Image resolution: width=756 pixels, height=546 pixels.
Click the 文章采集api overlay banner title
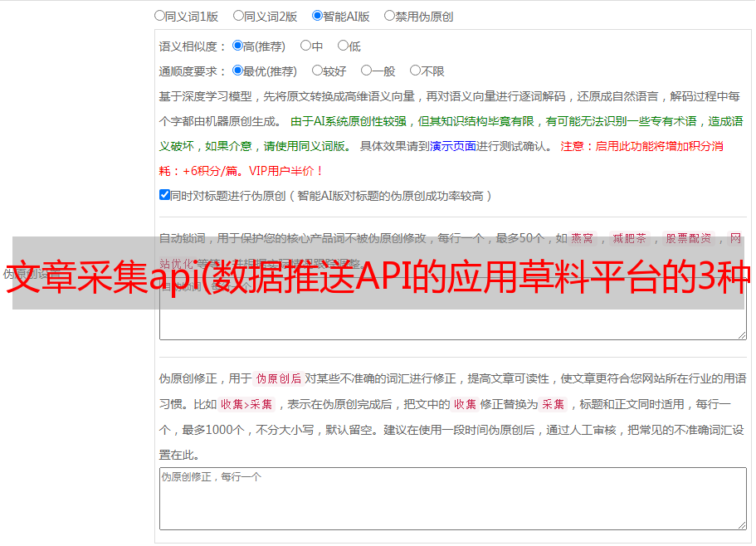378,273
